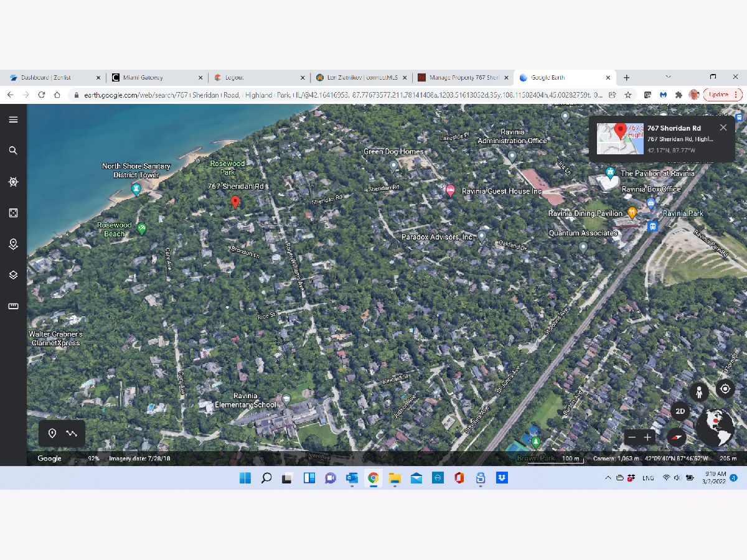747x560 pixels.
Task: Close the 767 Sheridan Rd info card
Action: pos(723,128)
